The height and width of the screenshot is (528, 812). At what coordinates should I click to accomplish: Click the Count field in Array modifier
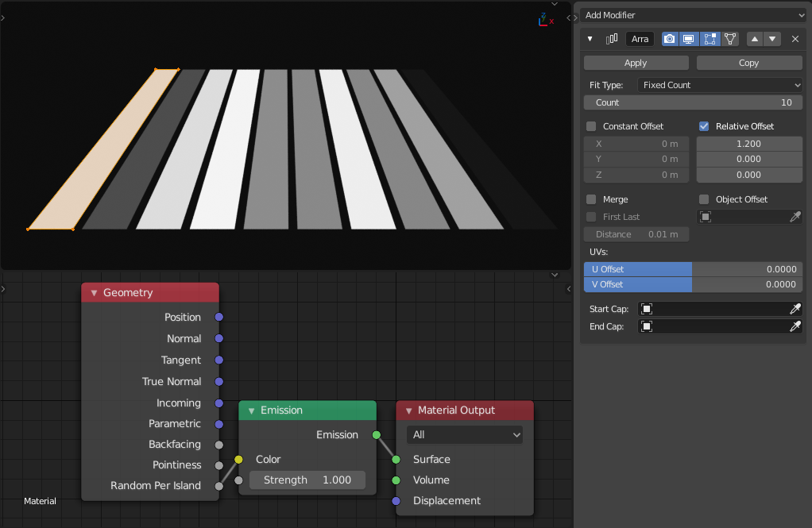coord(692,102)
